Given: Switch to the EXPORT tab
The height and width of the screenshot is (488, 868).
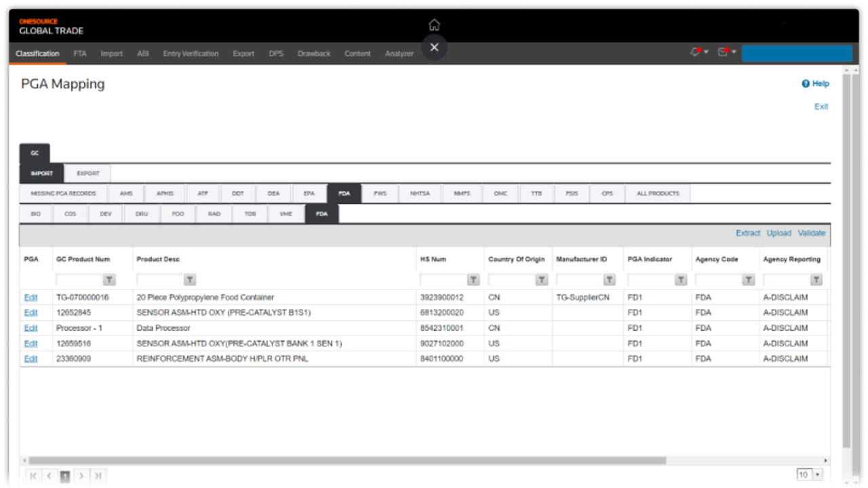Looking at the screenshot, I should [x=87, y=174].
